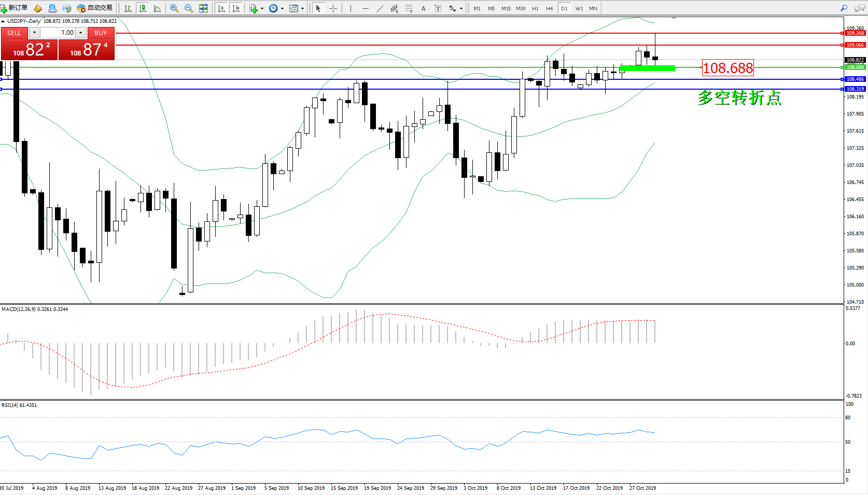868x495 pixels.
Task: Switch to the H4 timeframe
Action: (549, 8)
